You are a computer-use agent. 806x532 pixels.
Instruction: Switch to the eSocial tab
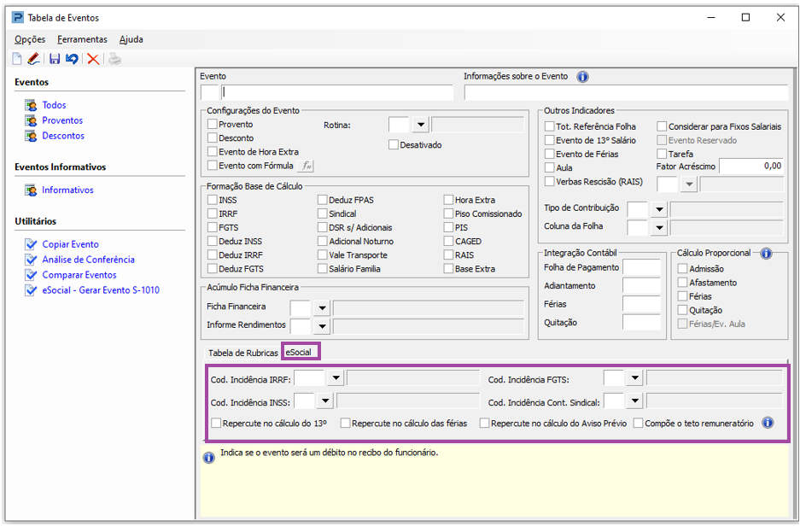[299, 352]
